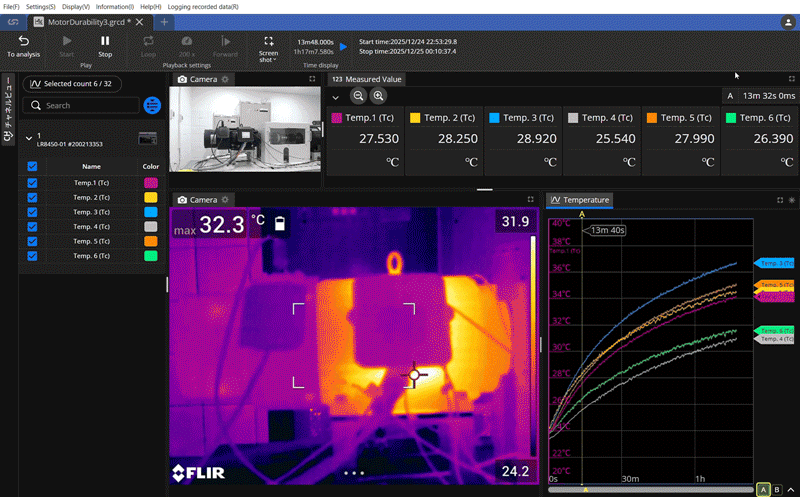The width and height of the screenshot is (800, 497).
Task: Open settings gear of top Camera panel
Action: [x=225, y=79]
